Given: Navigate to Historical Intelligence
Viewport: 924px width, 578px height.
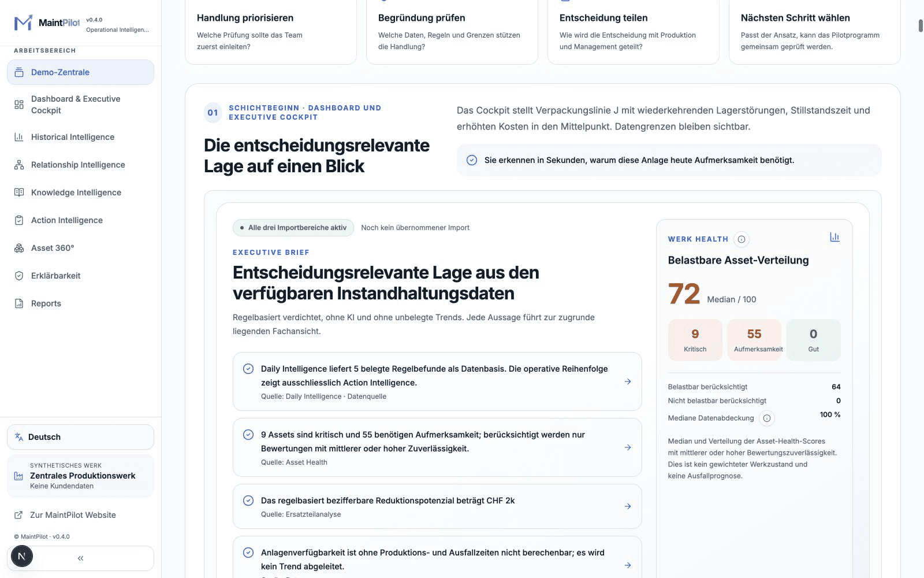Looking at the screenshot, I should pyautogui.click(x=80, y=137).
